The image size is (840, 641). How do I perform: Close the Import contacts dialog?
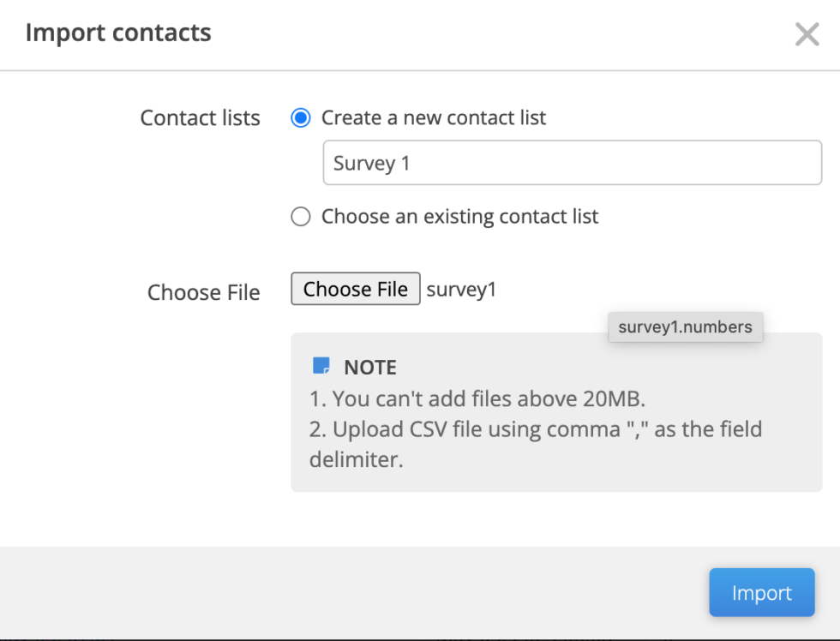807,35
